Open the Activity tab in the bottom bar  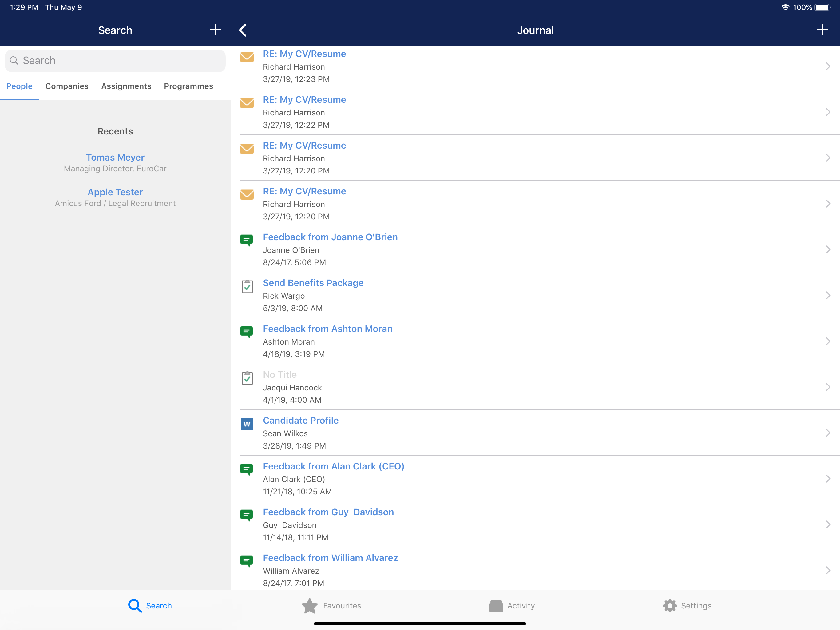point(512,606)
